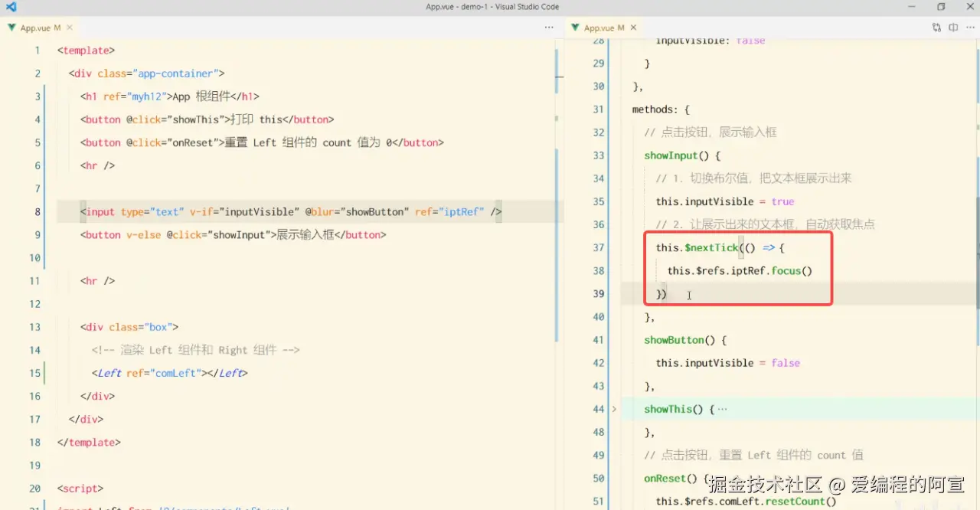Click the "myh12" ref value on line 3

click(148, 96)
